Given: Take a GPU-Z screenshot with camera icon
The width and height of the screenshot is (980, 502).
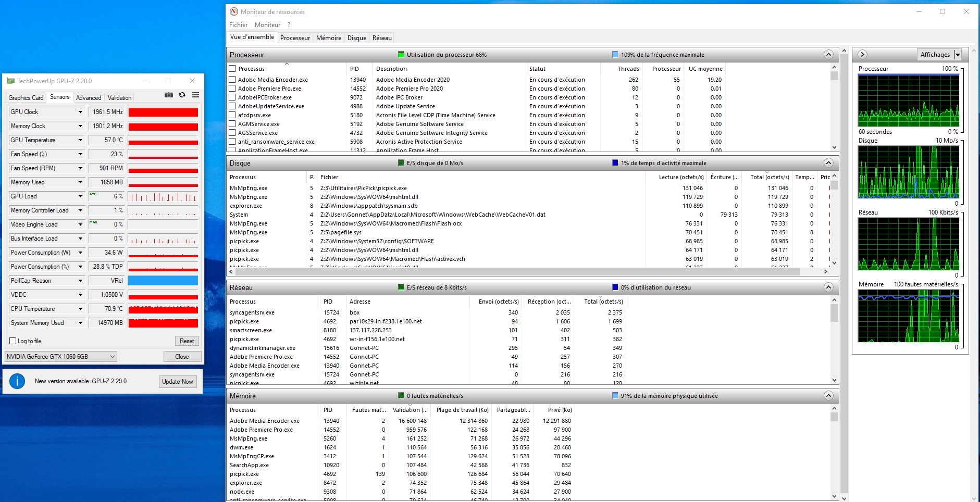Looking at the screenshot, I should 169,95.
